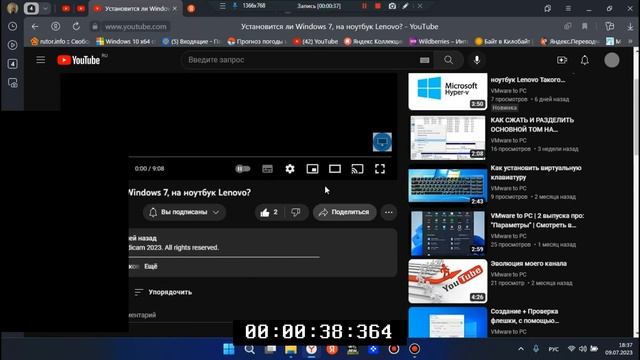Click the www.youtube.com address bar
This screenshot has height=360, width=640.
(x=136, y=27)
